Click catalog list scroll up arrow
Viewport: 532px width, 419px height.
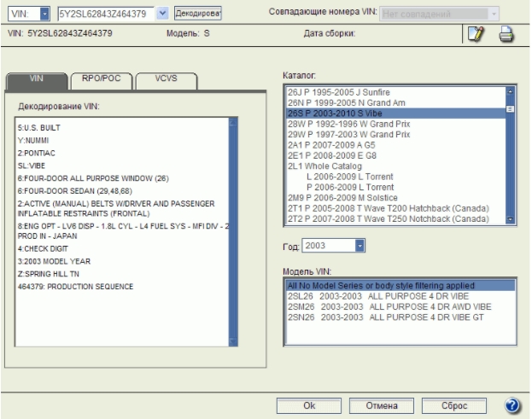(510, 91)
